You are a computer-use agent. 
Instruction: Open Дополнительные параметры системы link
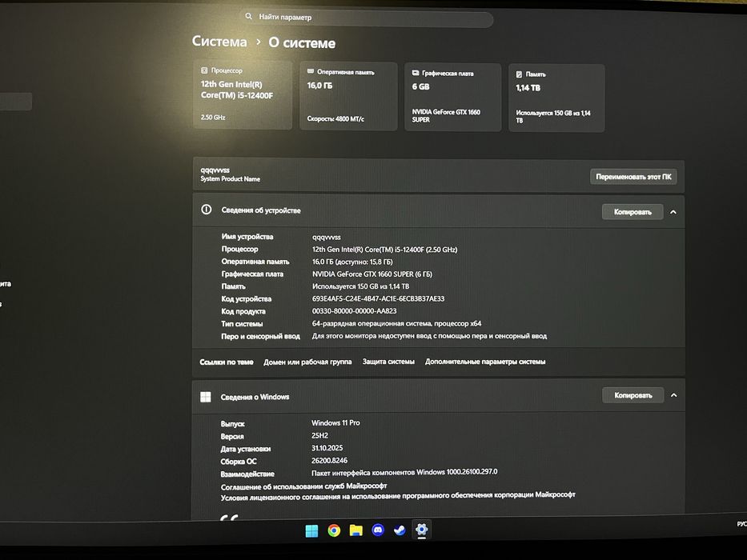[485, 362]
